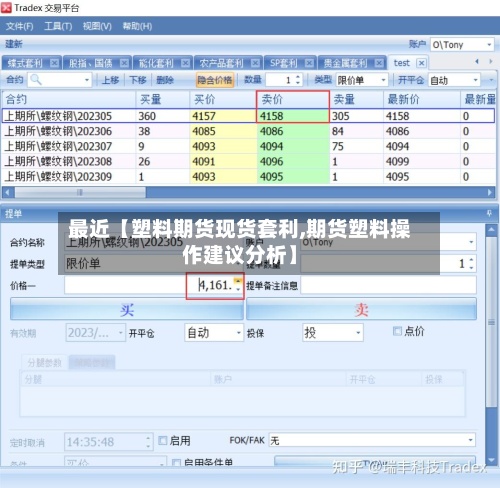Click the order panel vertical scrollbar thumb
Viewport: 500px width, 488px height.
(x=491, y=322)
